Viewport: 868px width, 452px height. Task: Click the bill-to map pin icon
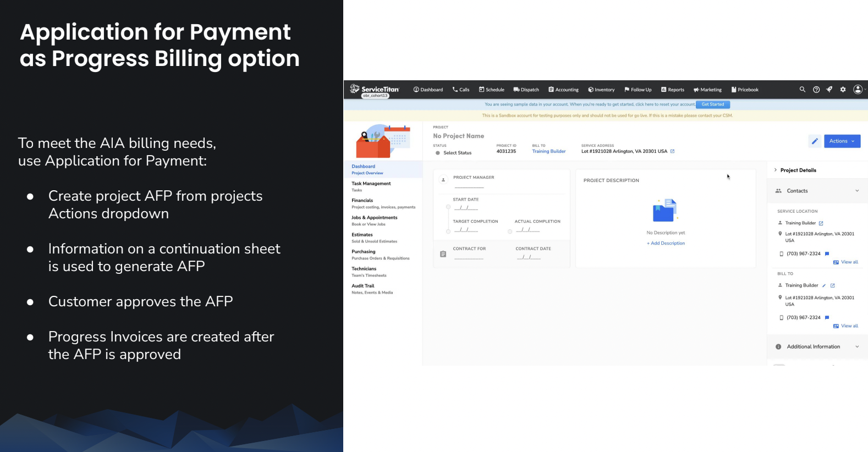point(780,297)
